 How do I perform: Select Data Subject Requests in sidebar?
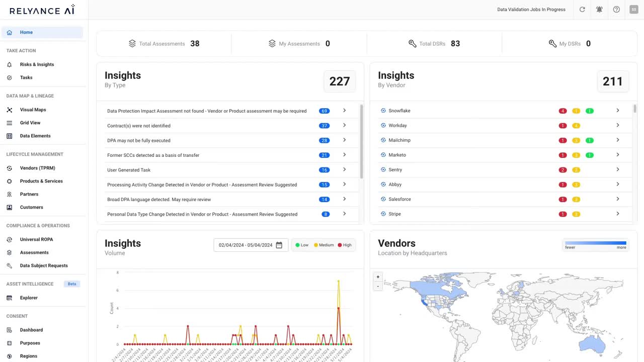point(44,265)
